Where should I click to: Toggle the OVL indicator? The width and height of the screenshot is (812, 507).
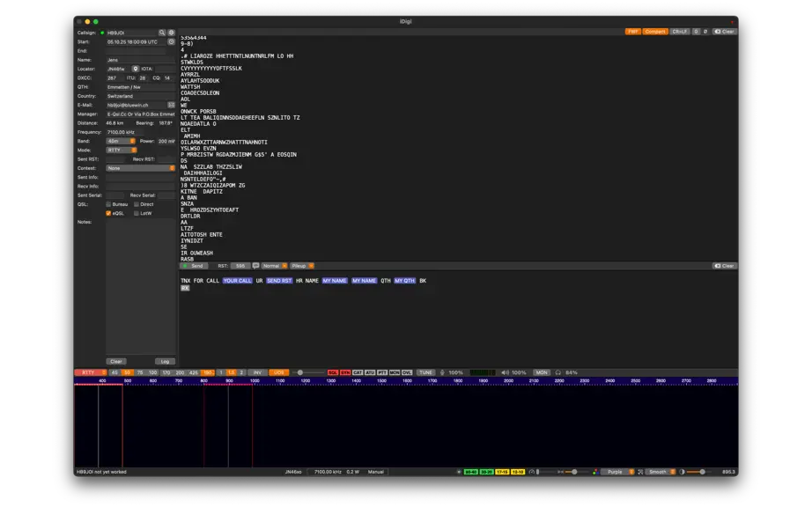407,372
